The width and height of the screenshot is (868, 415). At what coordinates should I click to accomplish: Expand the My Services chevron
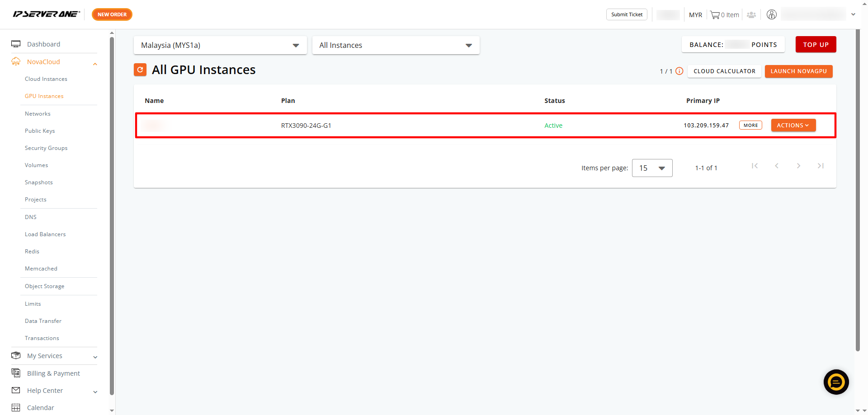click(x=95, y=357)
